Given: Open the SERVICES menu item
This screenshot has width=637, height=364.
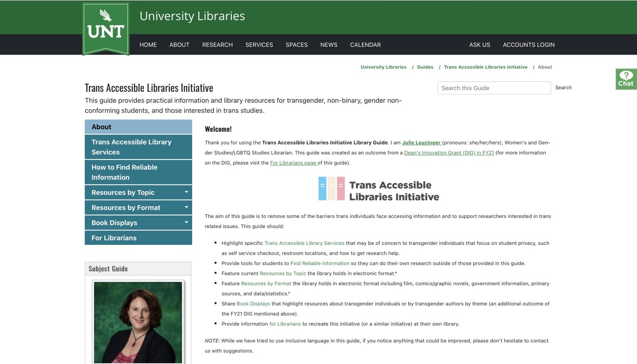Looking at the screenshot, I should [259, 45].
